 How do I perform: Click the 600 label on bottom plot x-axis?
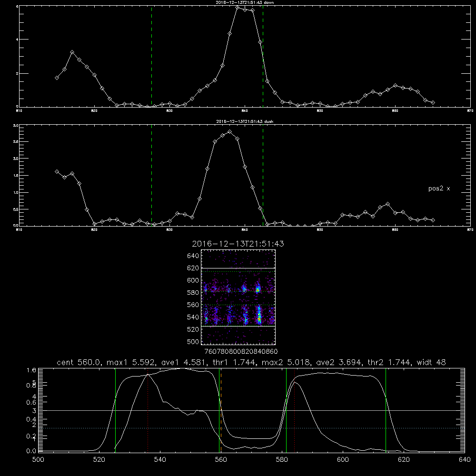(343, 460)
